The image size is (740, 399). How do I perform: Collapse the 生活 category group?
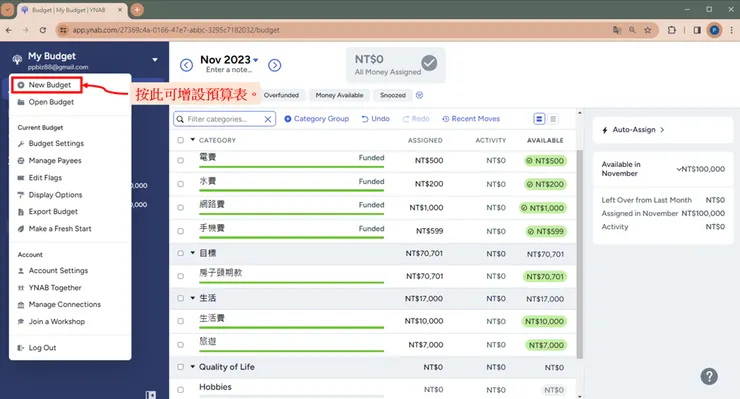(193, 298)
